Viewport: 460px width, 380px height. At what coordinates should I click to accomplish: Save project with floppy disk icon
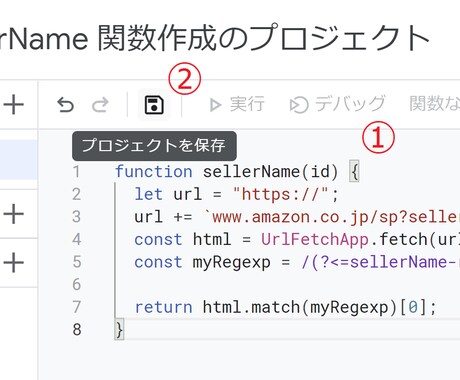[154, 105]
